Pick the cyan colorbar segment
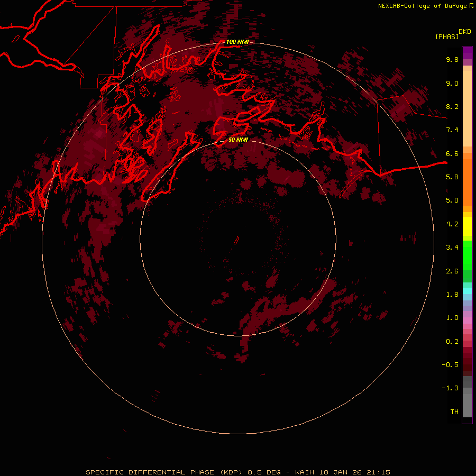476x476 pixels. 467,291
